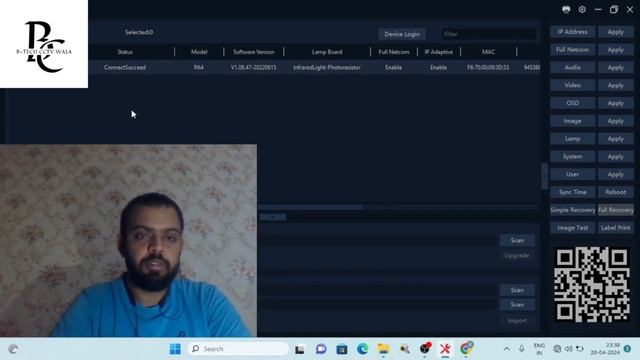
Task: Click the Simple Recovery button
Action: tap(572, 210)
